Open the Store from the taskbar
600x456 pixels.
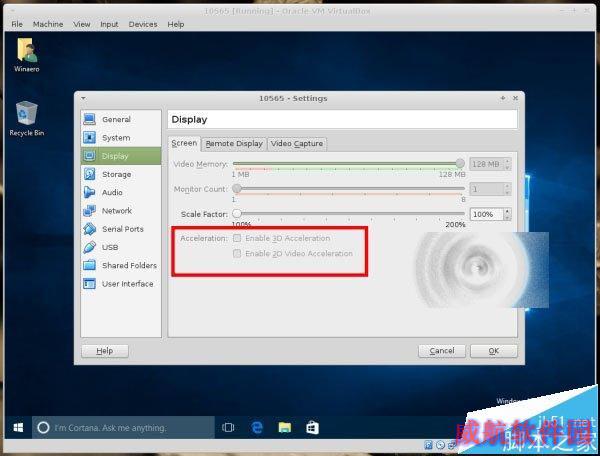[x=312, y=427]
